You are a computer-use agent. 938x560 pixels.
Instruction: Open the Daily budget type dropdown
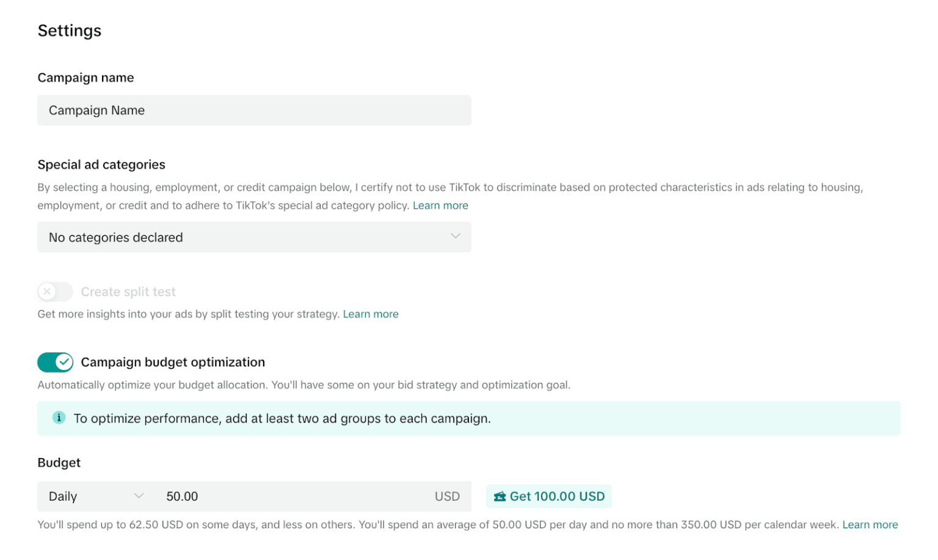[95, 497]
